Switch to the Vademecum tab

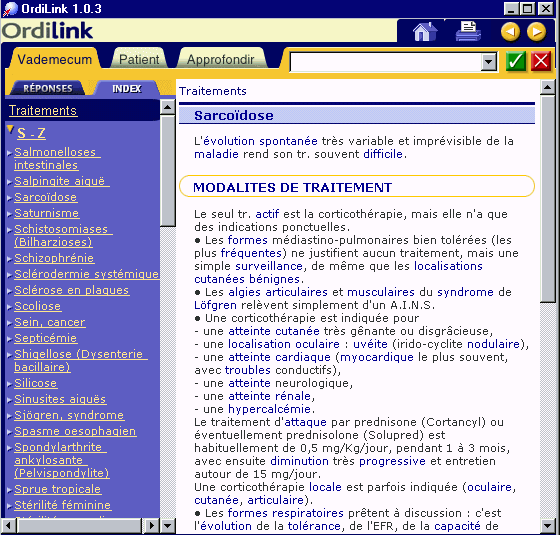pos(55,59)
